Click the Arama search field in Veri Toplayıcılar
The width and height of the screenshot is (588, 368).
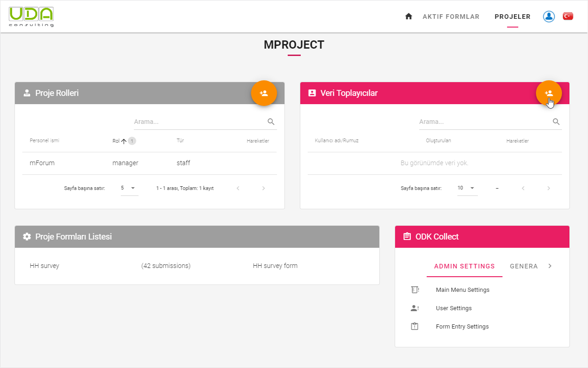coord(485,122)
